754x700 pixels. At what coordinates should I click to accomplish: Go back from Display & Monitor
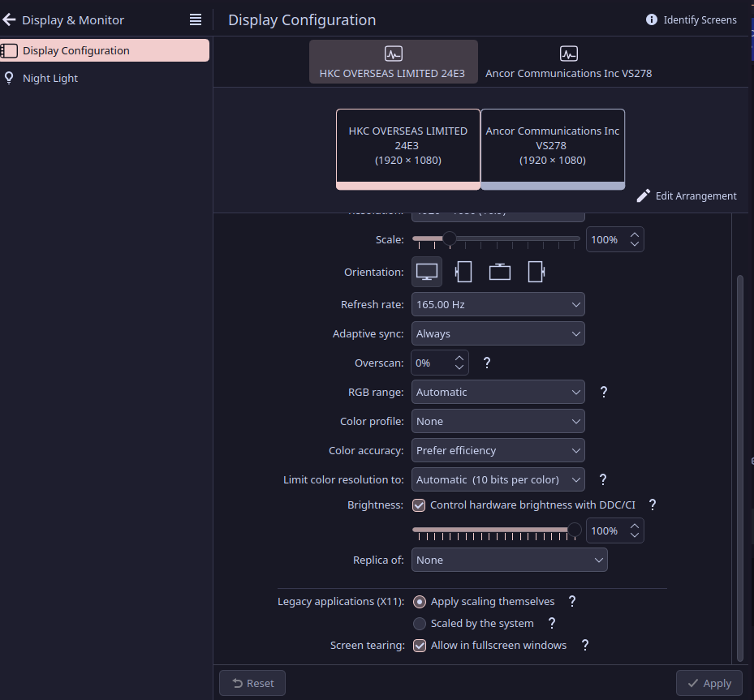9,19
